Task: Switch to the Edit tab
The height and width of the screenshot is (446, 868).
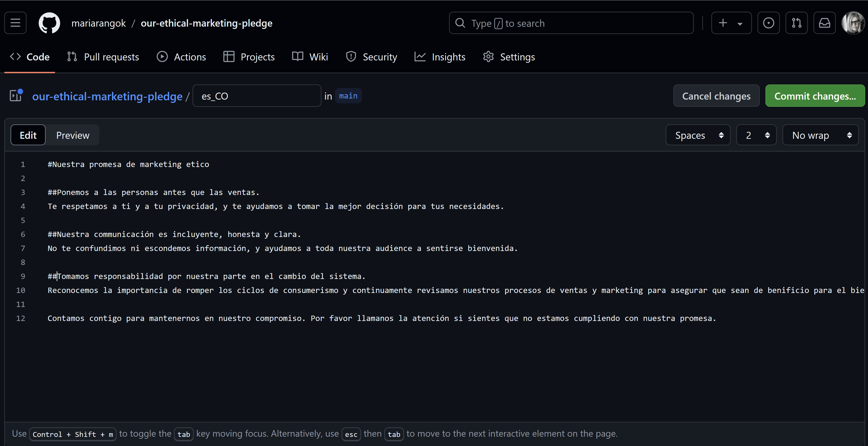Action: click(28, 135)
